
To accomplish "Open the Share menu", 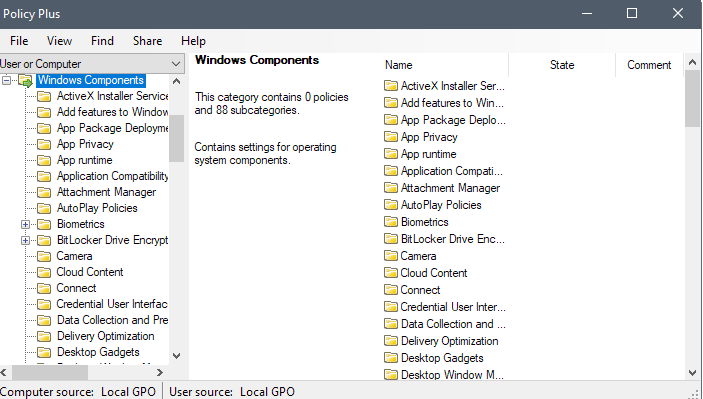I will pyautogui.click(x=148, y=41).
